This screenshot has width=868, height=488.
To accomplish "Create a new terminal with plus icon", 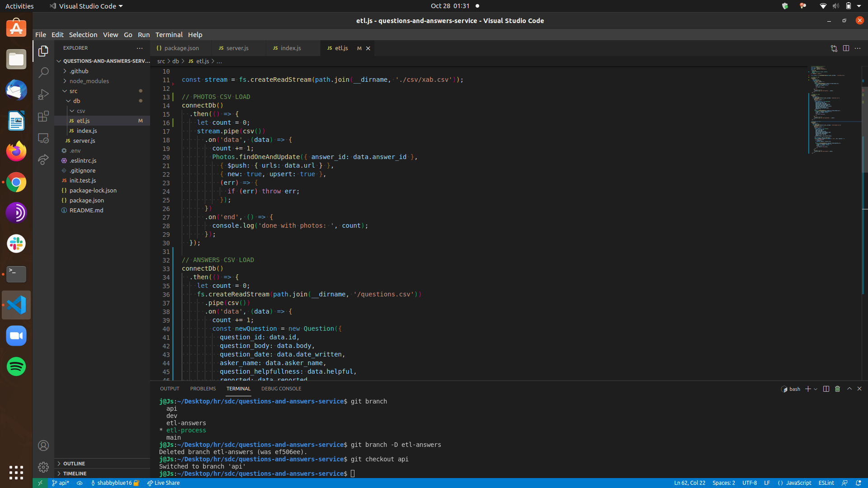I will tap(808, 389).
